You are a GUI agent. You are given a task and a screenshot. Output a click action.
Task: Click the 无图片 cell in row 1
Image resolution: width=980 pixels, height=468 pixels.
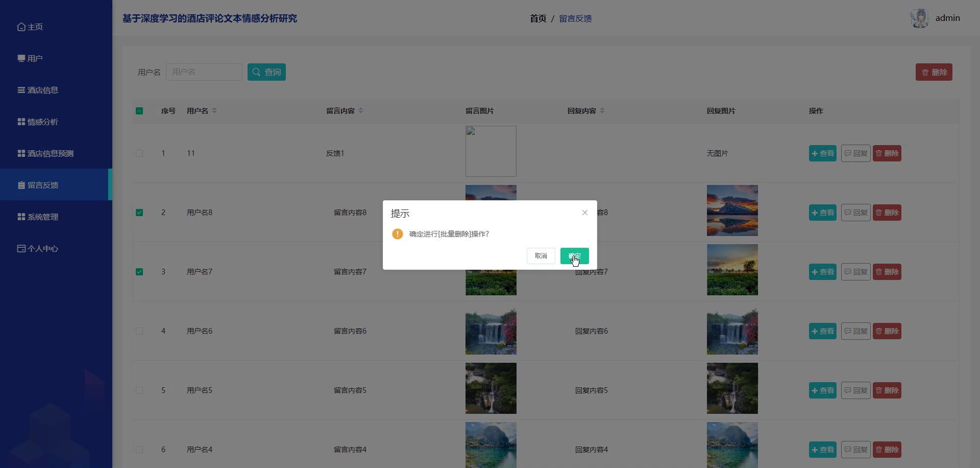point(718,153)
